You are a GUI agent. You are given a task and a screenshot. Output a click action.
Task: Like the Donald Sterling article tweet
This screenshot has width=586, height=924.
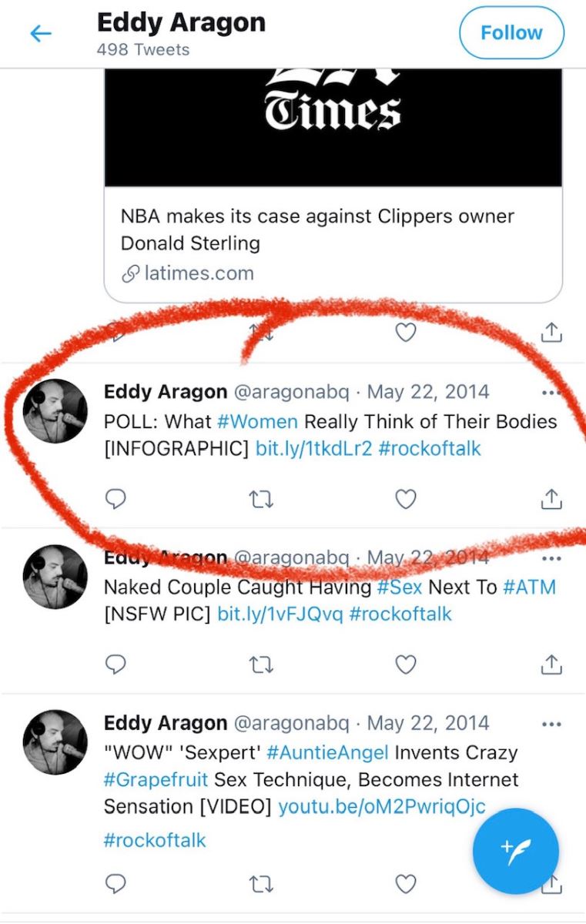(x=406, y=333)
